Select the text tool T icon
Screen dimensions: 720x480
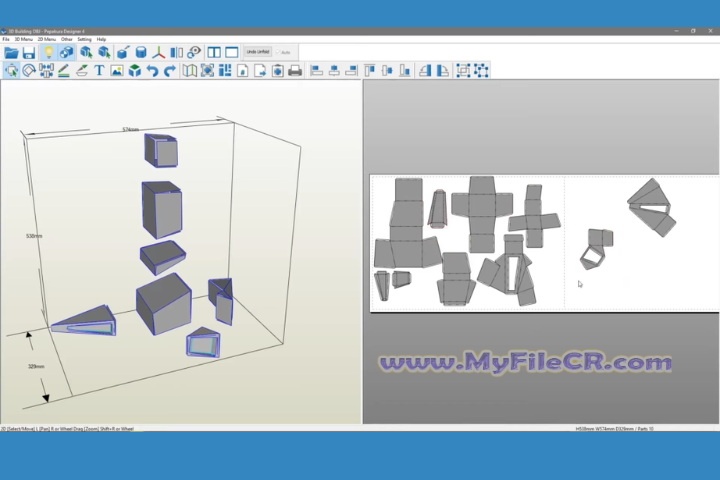coord(99,71)
